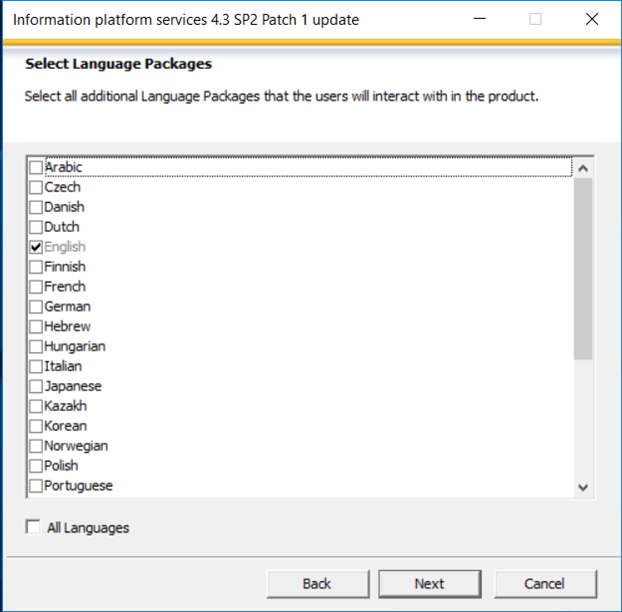The width and height of the screenshot is (622, 612).
Task: Enable the Finnish language checkbox
Action: click(x=36, y=267)
